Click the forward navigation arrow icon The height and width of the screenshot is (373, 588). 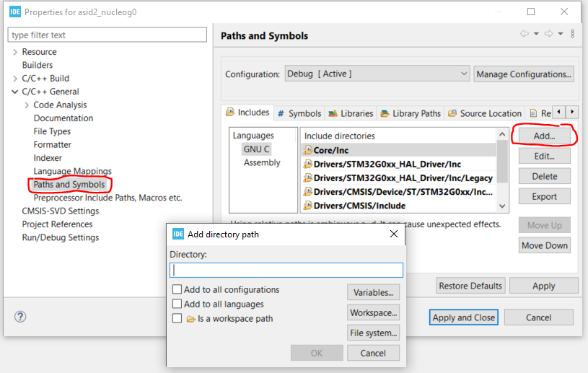tap(548, 34)
